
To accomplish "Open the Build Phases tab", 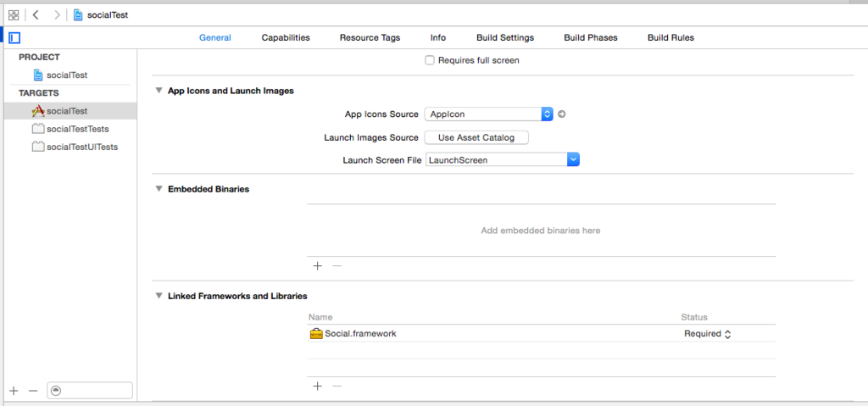I will (x=591, y=37).
